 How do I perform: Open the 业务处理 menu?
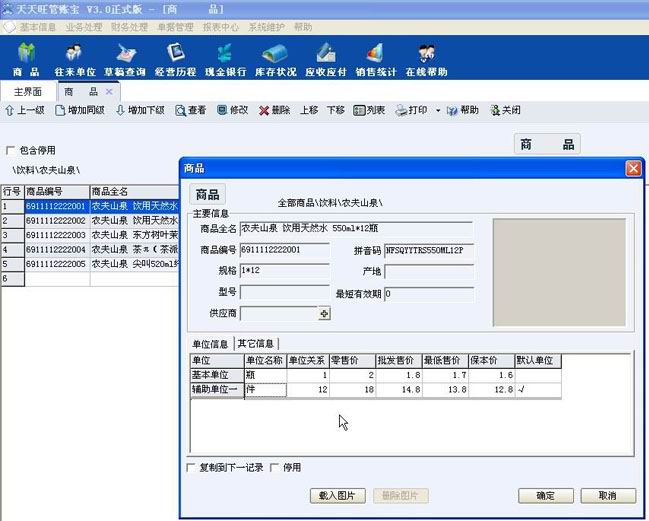click(x=84, y=27)
